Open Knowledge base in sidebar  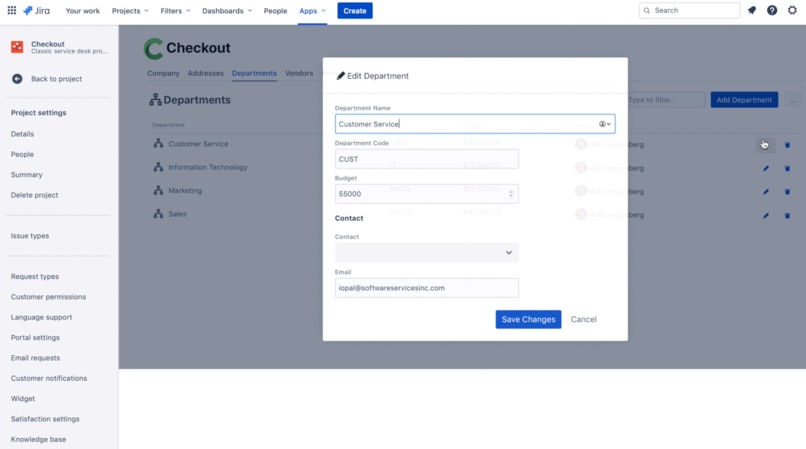tap(39, 439)
